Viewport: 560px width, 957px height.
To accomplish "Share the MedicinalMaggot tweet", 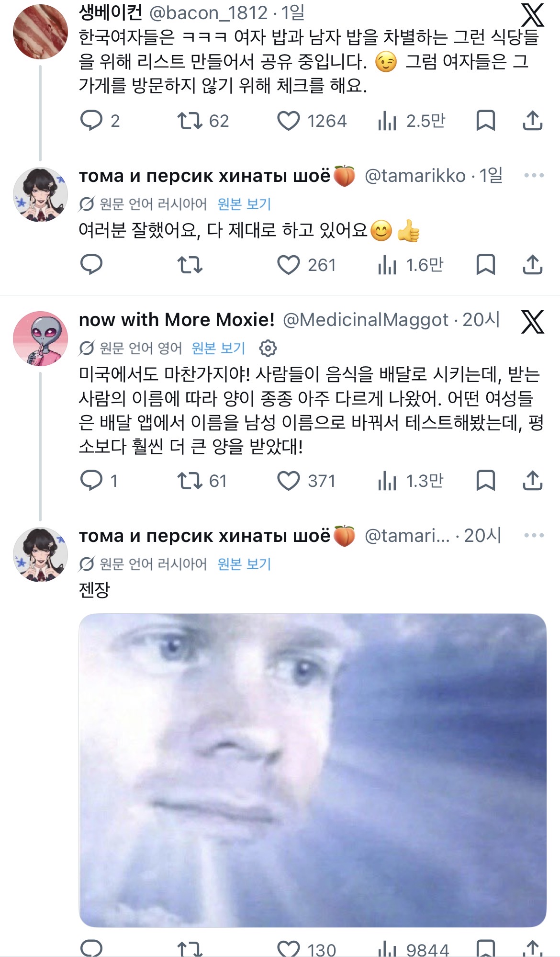I will 532,481.
